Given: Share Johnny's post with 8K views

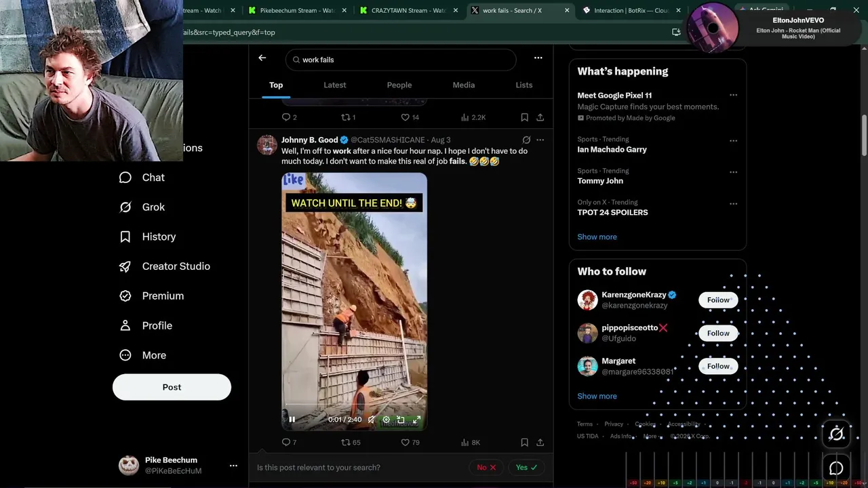Looking at the screenshot, I should tap(540, 443).
